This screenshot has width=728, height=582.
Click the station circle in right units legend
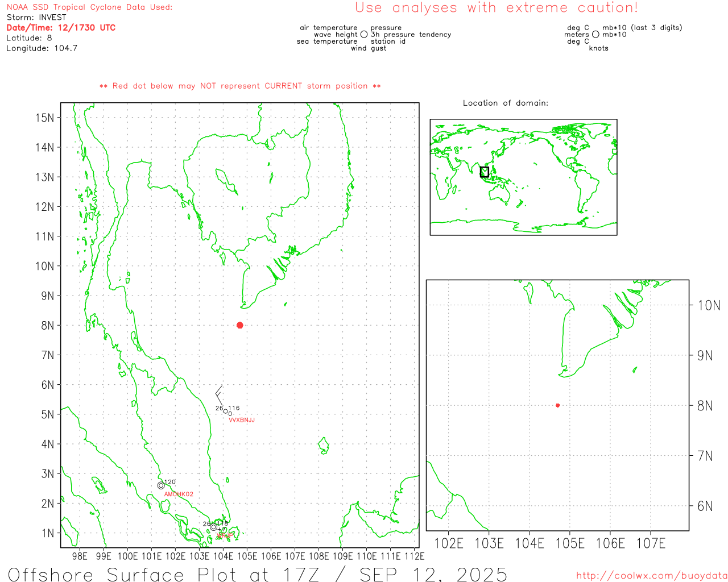(x=595, y=35)
